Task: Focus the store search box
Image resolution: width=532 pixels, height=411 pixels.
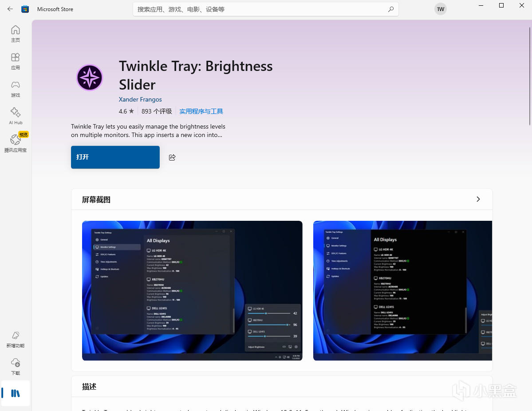Action: click(266, 9)
